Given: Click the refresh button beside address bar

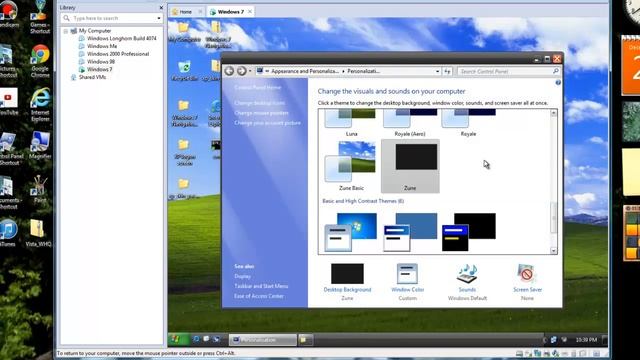Looking at the screenshot, I should point(447,71).
